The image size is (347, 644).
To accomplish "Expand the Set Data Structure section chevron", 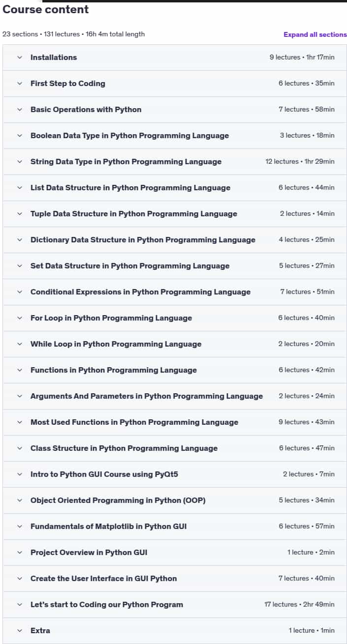I will (20, 266).
